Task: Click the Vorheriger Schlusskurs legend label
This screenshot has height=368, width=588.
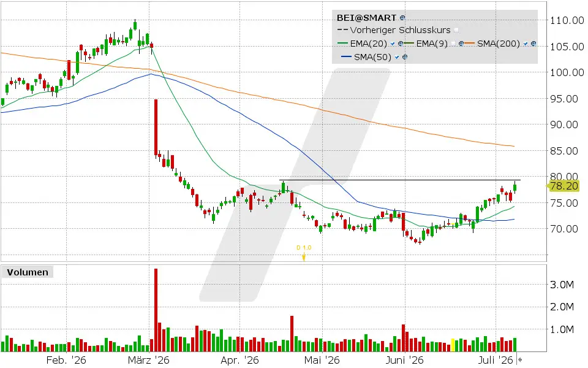Action: click(x=400, y=30)
